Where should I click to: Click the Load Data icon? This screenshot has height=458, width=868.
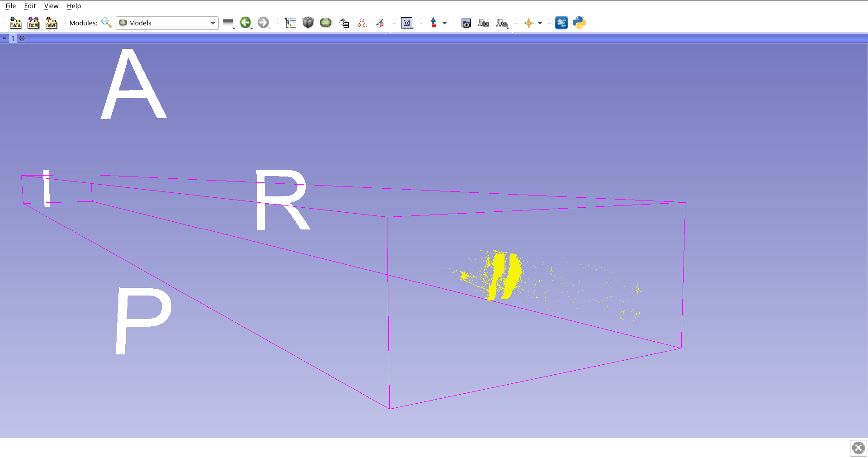click(15, 23)
